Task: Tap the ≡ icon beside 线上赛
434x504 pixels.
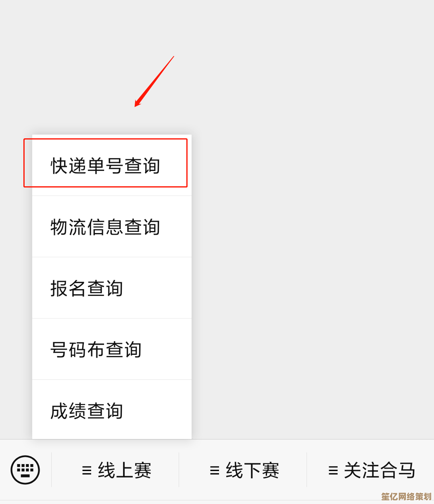Action: click(87, 471)
